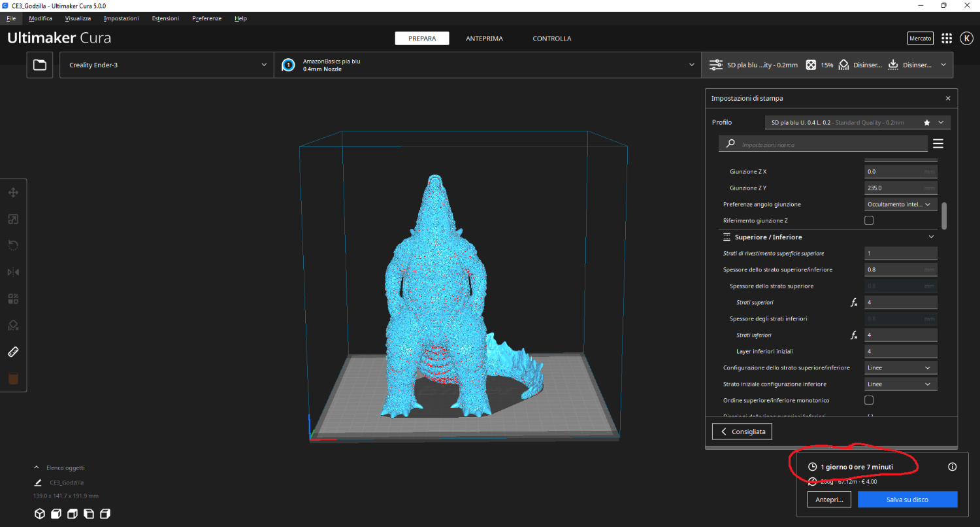Click the Antepri... preview button
Image resolution: width=980 pixels, height=527 pixels.
point(830,500)
